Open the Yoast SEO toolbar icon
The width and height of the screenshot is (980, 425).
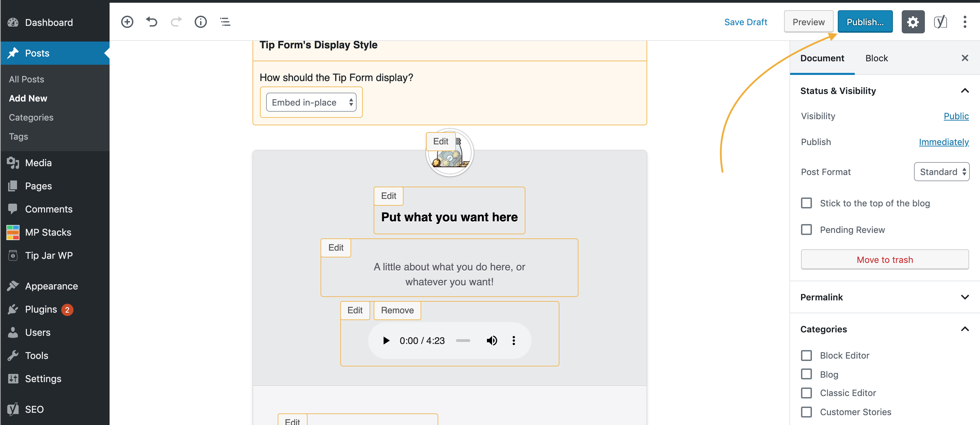pos(940,22)
